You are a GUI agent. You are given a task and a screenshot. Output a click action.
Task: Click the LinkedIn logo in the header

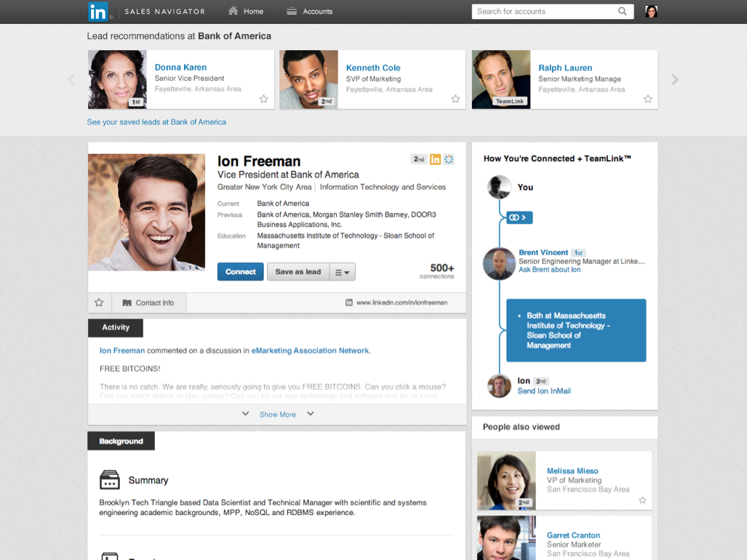(x=98, y=12)
